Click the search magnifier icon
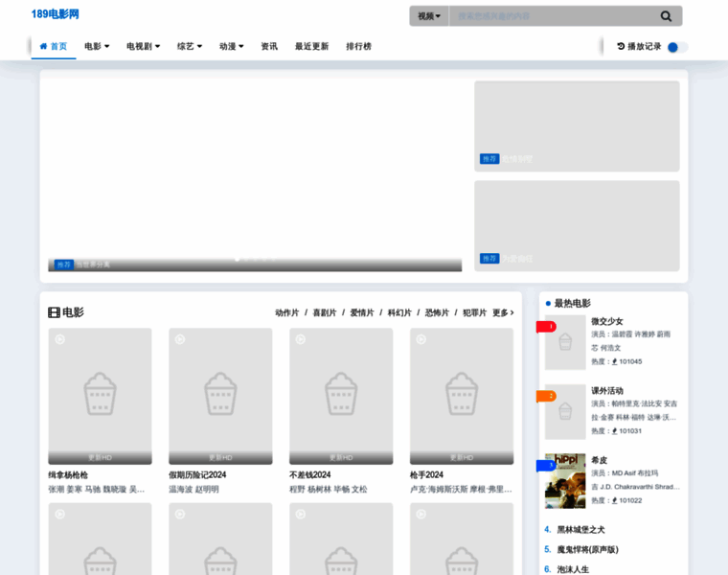Image resolution: width=728 pixels, height=575 pixels. (x=666, y=16)
